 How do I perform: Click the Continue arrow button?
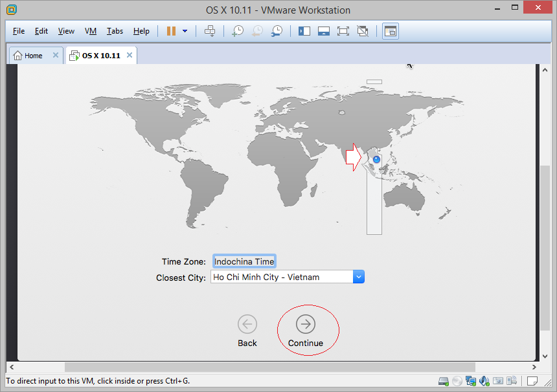[306, 324]
